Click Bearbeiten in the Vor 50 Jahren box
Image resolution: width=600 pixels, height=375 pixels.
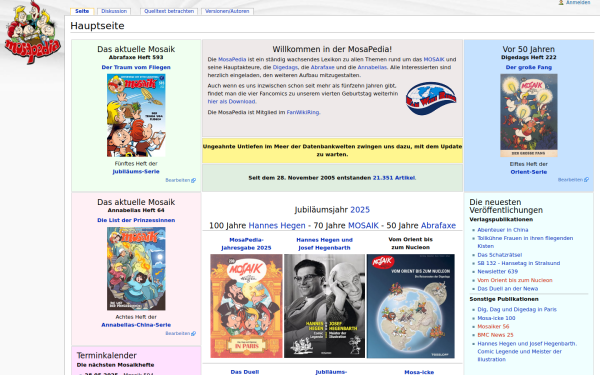(x=570, y=180)
